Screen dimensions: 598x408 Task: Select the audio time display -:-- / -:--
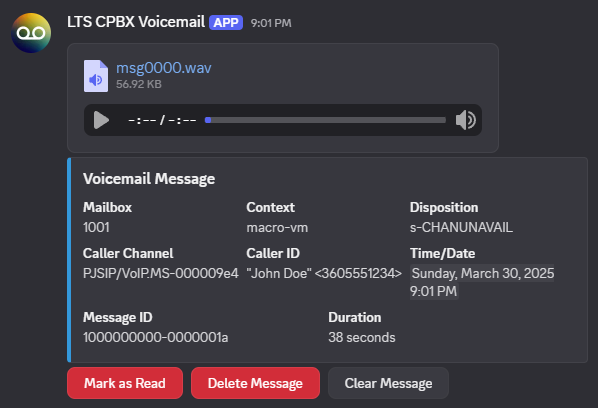click(x=162, y=120)
